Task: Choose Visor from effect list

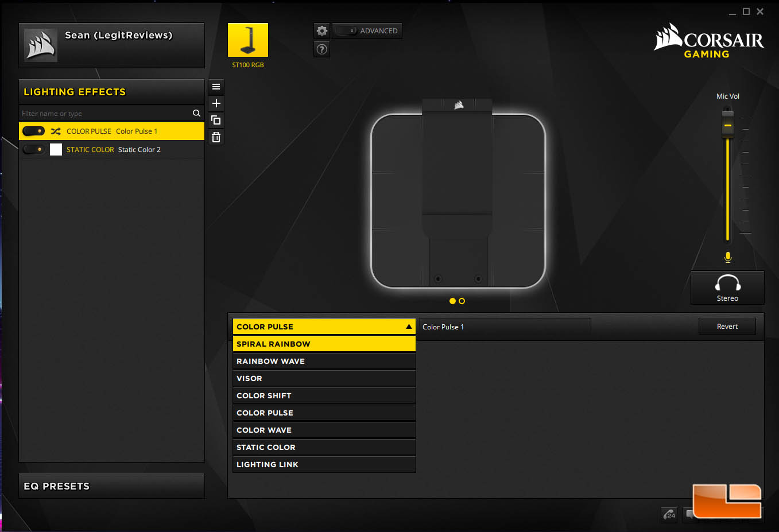Action: (x=324, y=378)
